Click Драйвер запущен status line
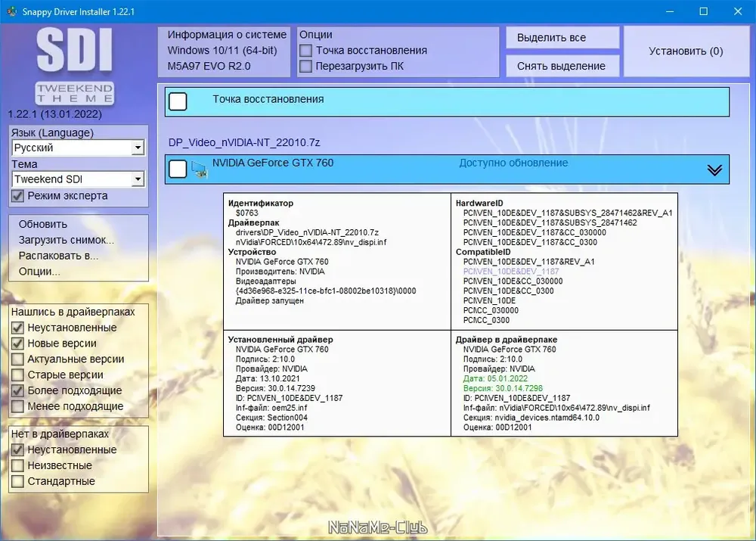 pos(270,300)
